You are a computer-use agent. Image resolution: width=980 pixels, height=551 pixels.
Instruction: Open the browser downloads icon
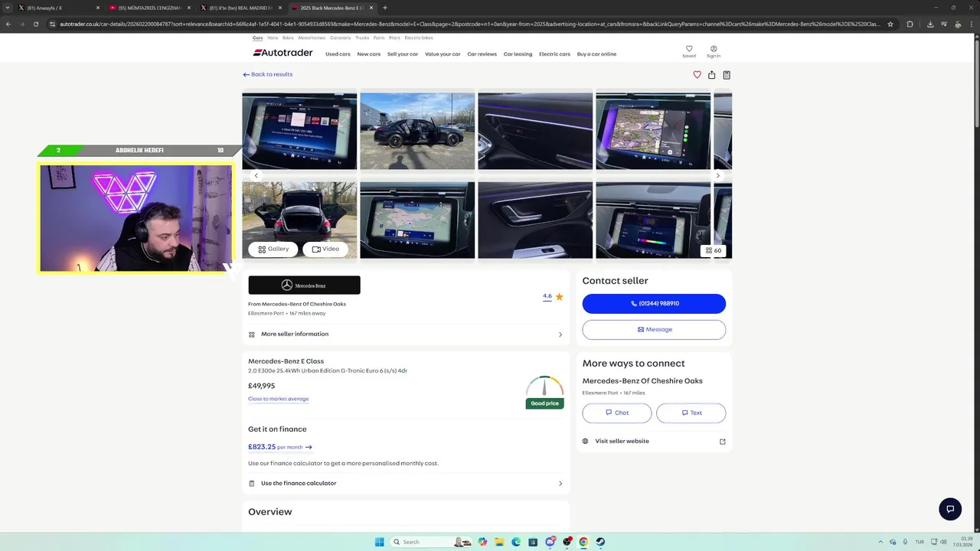929,24
